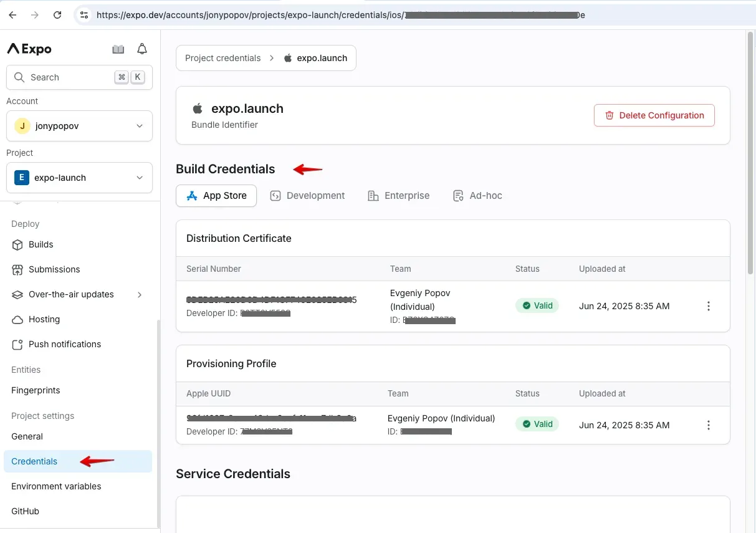
Task: Click Delete Configuration button
Action: click(654, 115)
